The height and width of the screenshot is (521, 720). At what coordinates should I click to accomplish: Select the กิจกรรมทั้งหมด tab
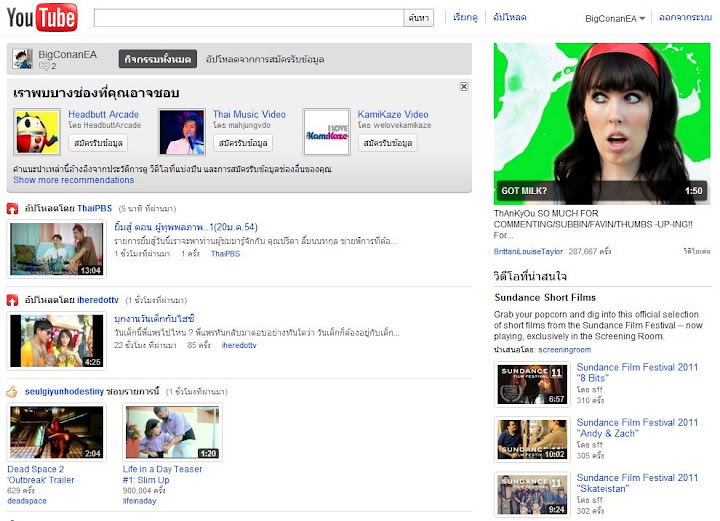click(157, 59)
